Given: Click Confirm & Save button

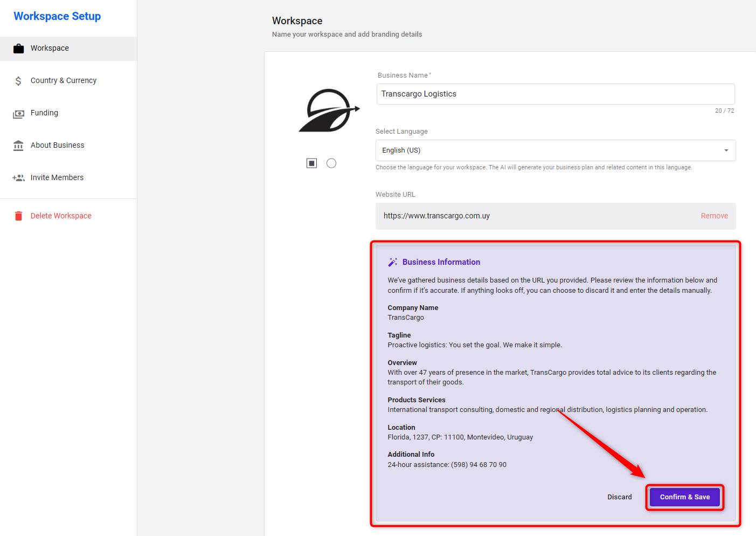Looking at the screenshot, I should click(685, 497).
